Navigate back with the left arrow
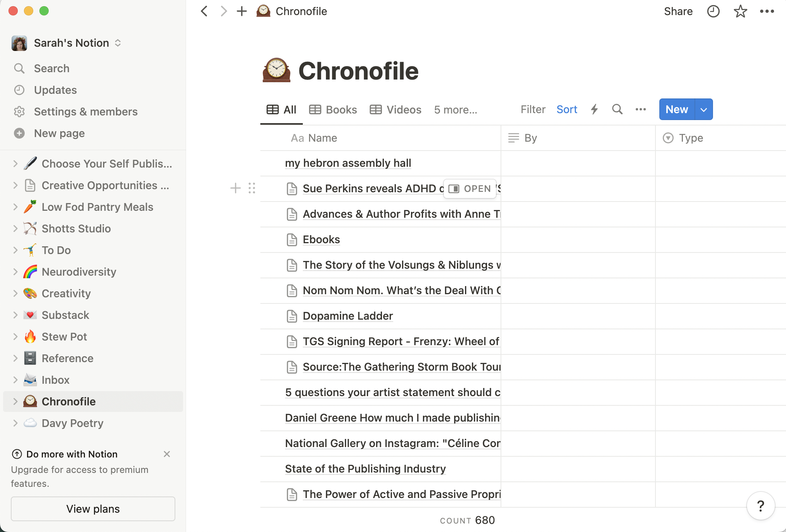Screen dimensions: 786x532 click(x=204, y=11)
